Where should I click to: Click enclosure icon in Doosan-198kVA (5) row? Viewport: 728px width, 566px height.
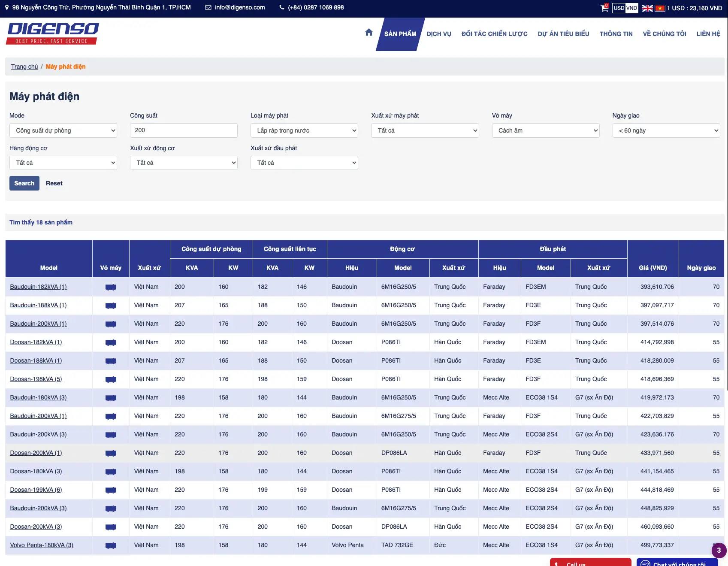[x=111, y=379]
